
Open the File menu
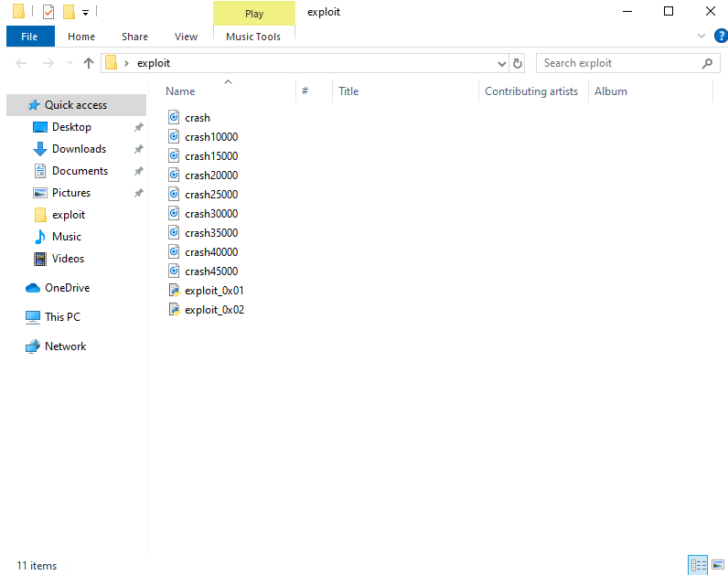29,37
